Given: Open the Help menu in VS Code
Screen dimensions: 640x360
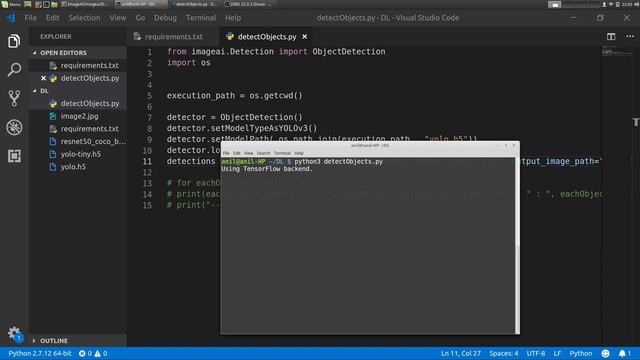Looking at the screenshot, I should coord(233,18).
